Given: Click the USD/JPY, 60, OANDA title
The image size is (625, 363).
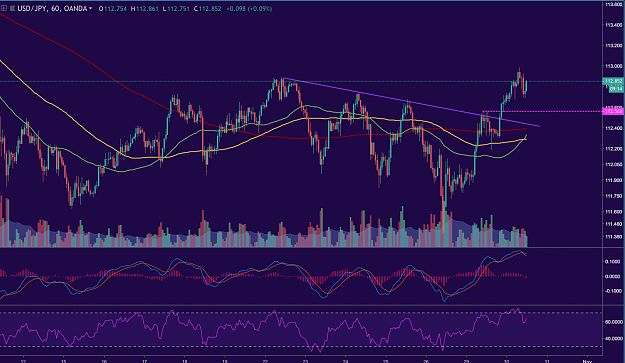Looking at the screenshot, I should pos(52,8).
